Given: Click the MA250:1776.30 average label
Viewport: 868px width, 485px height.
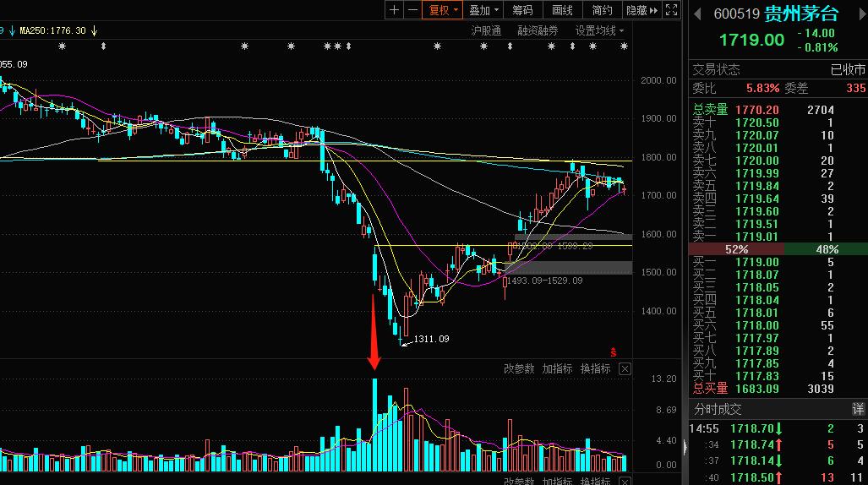Looking at the screenshot, I should pyautogui.click(x=52, y=30).
